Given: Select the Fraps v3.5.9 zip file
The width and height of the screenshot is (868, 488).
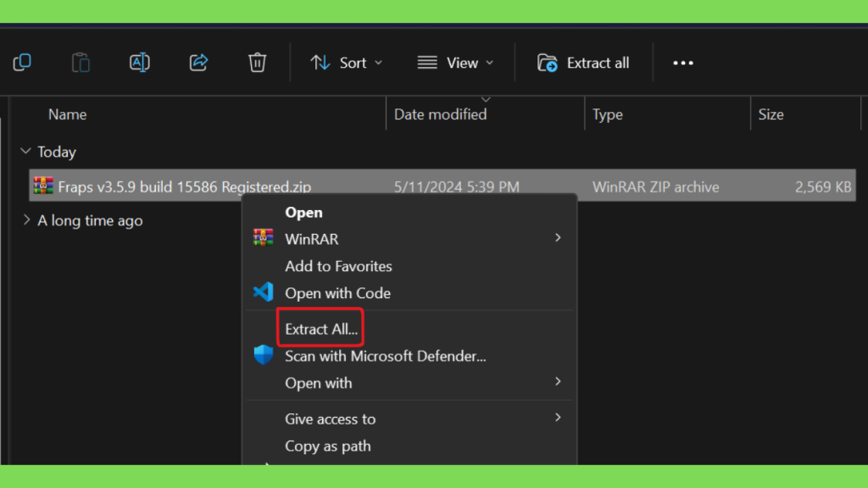Looking at the screenshot, I should tap(442, 186).
